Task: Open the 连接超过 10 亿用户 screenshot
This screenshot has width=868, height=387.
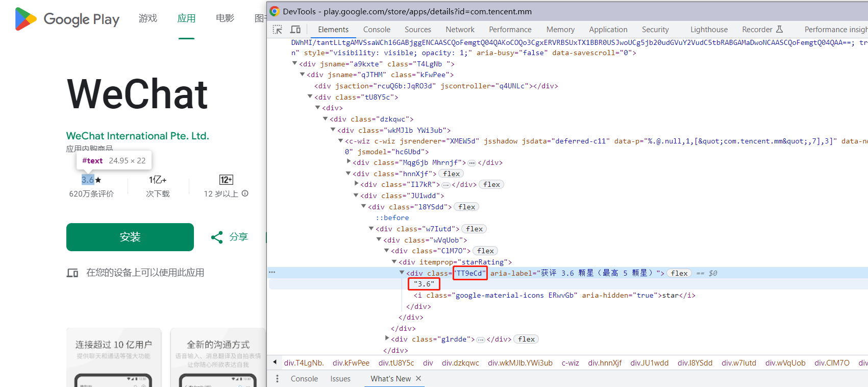Action: [114, 357]
